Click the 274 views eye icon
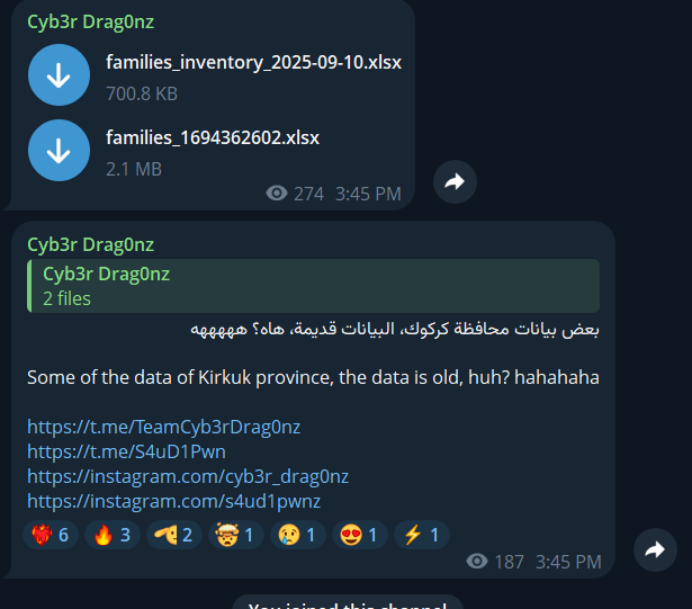Viewport: 692px width, 609px height. [x=277, y=193]
